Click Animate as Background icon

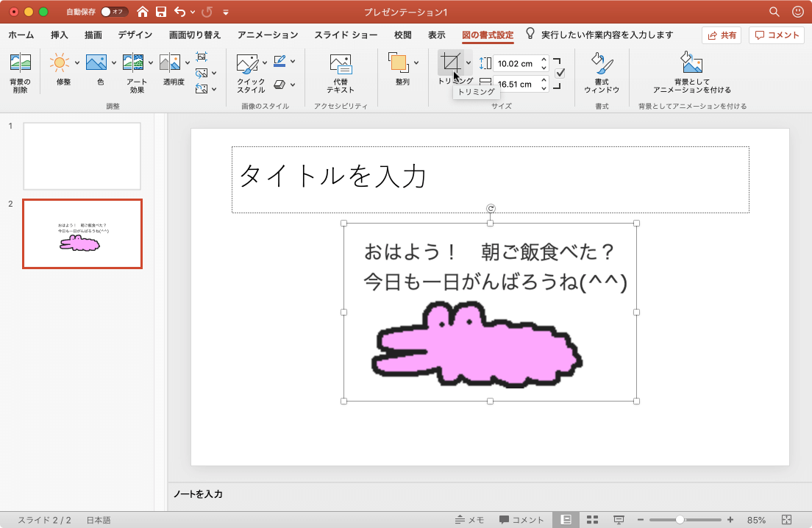coord(691,65)
